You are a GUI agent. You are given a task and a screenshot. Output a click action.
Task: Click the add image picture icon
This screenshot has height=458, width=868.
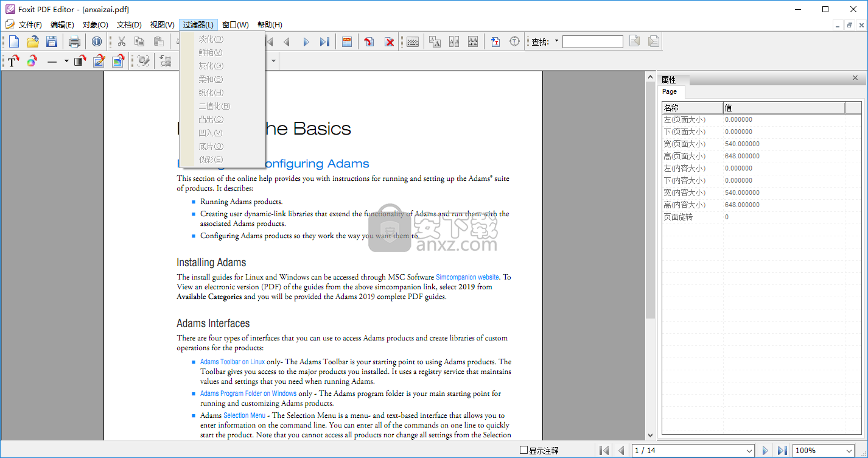[118, 61]
